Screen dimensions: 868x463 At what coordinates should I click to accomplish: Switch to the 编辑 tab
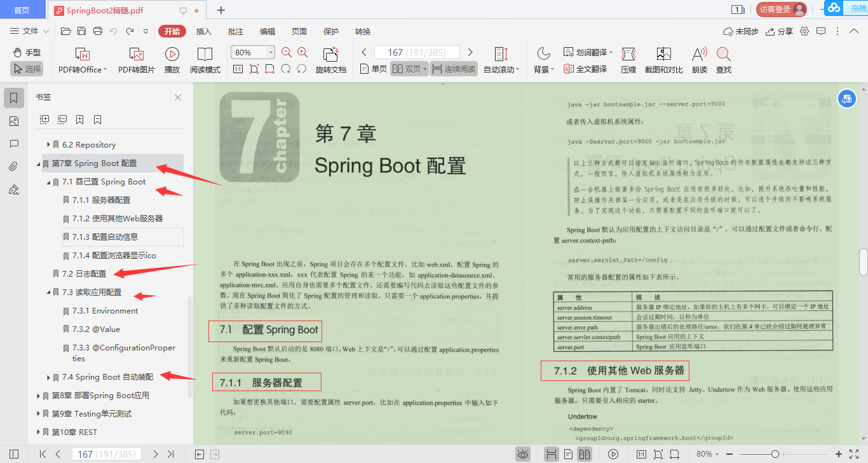pyautogui.click(x=268, y=31)
